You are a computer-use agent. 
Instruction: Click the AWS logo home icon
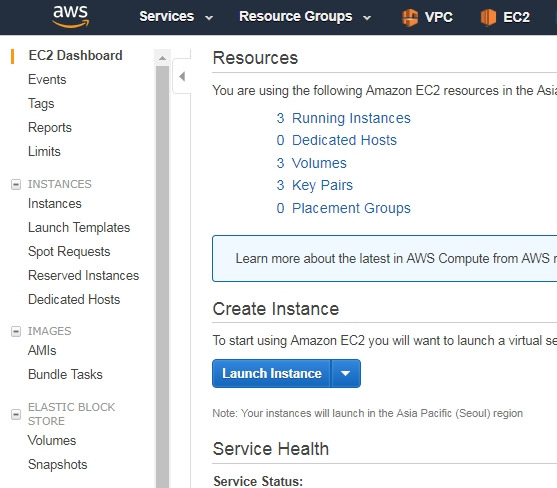click(x=71, y=16)
